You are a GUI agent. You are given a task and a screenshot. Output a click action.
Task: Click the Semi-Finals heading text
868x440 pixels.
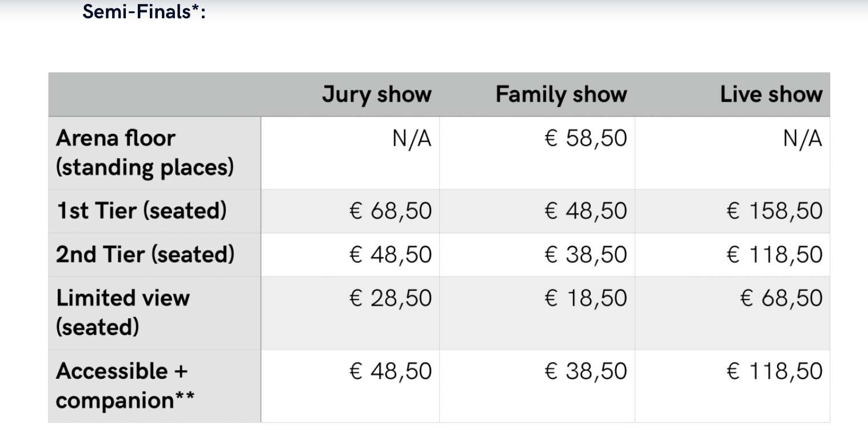[x=144, y=11]
